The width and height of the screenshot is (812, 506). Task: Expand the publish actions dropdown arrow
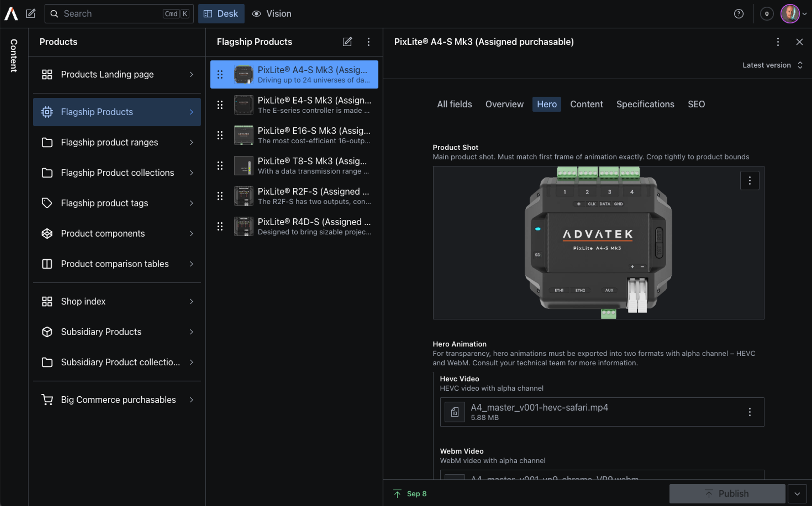[797, 494]
